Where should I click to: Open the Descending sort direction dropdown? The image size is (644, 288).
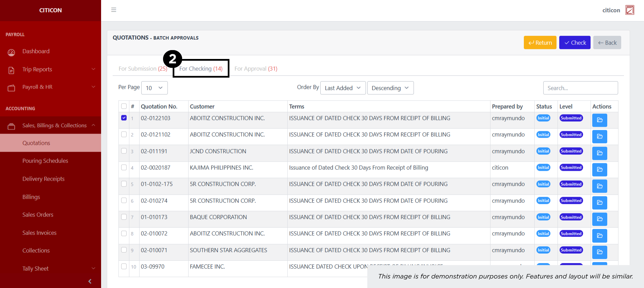390,88
